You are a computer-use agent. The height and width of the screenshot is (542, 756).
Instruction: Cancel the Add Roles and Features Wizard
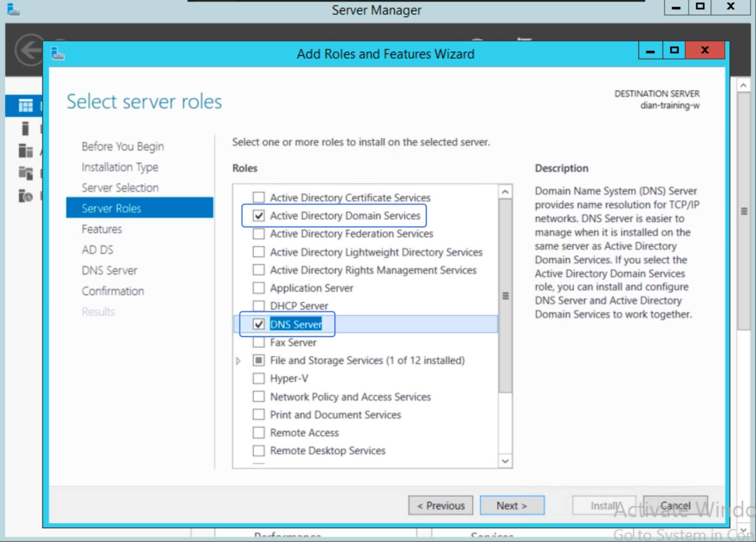click(x=675, y=505)
